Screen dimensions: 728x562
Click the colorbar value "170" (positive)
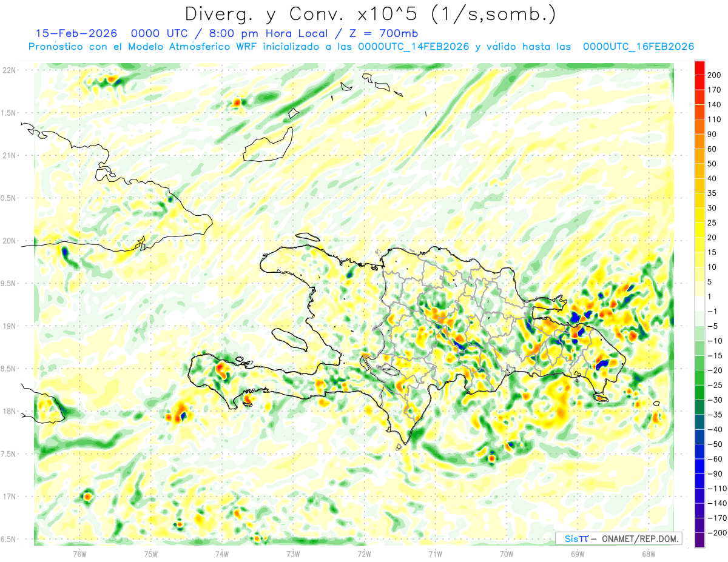[715, 90]
